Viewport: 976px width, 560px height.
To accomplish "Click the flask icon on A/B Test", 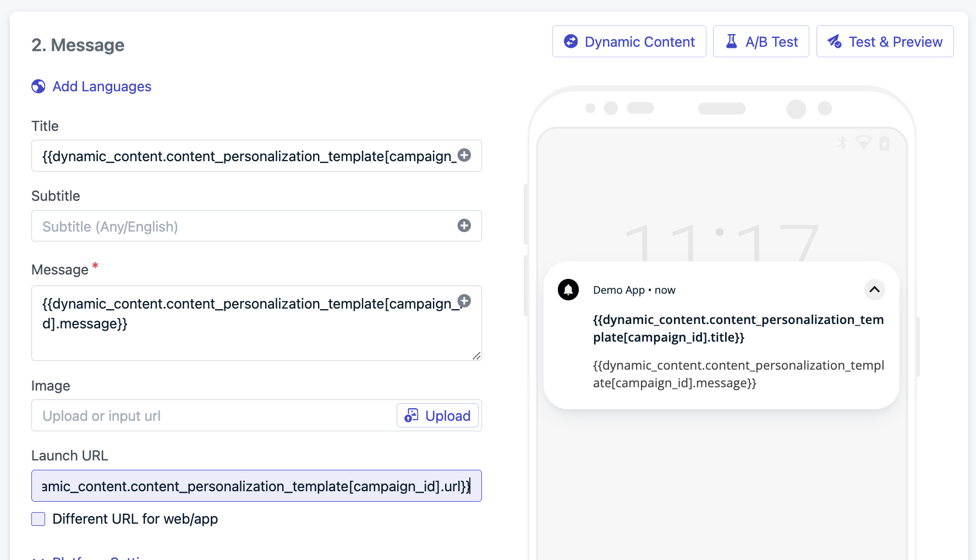I will 732,41.
